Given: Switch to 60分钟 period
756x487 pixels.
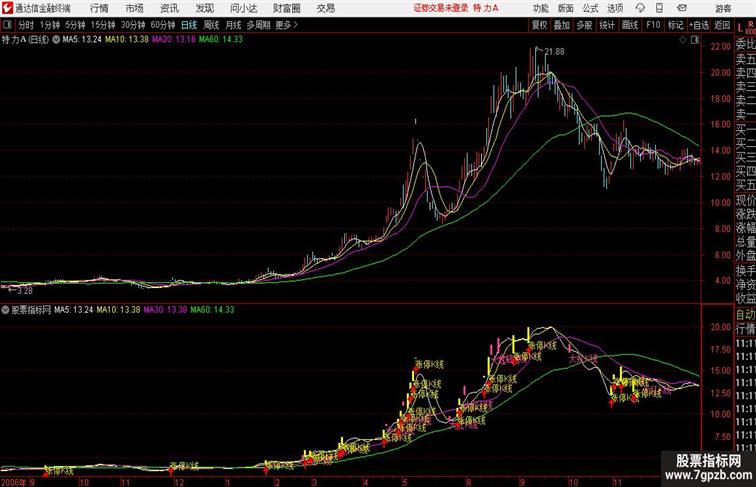Looking at the screenshot, I should [x=162, y=25].
